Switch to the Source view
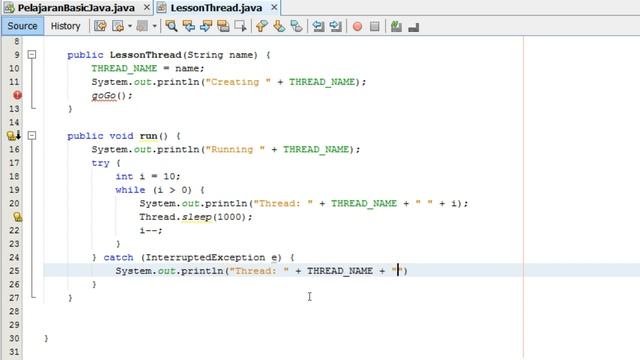 point(22,26)
